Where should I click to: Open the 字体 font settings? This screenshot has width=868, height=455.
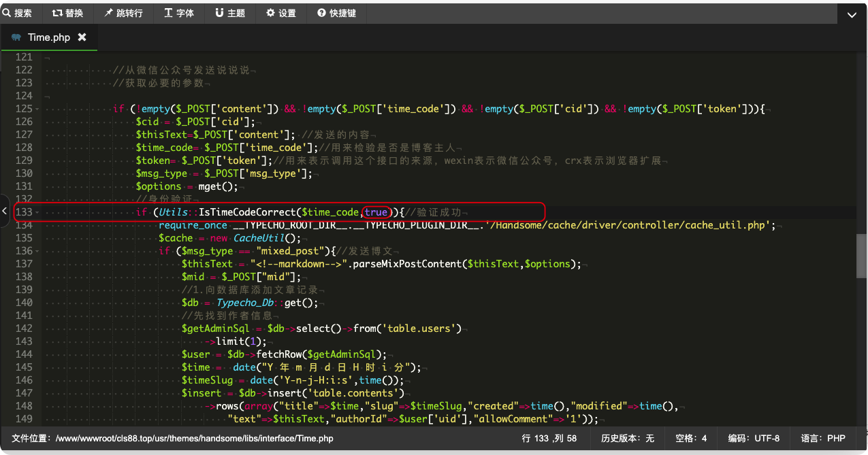pyautogui.click(x=179, y=13)
